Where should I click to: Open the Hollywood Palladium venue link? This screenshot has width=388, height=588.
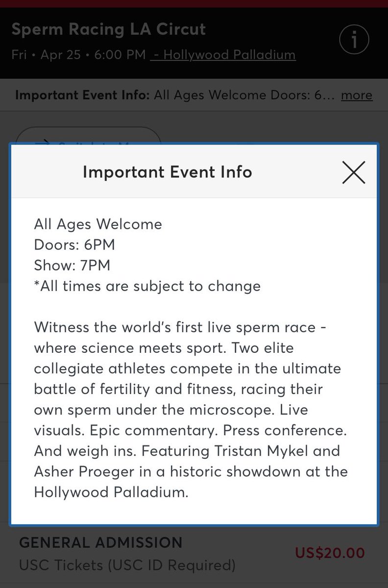pos(223,54)
